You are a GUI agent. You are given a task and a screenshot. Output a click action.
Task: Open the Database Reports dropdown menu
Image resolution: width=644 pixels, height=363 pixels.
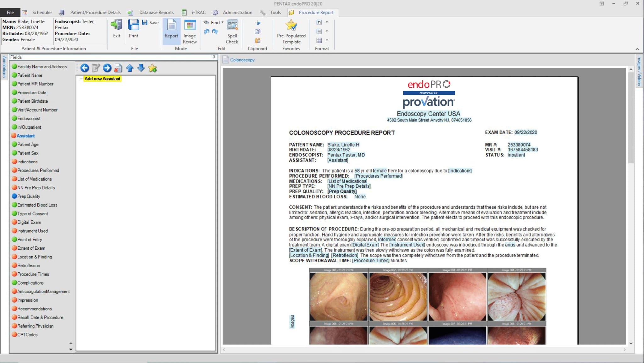point(156,12)
